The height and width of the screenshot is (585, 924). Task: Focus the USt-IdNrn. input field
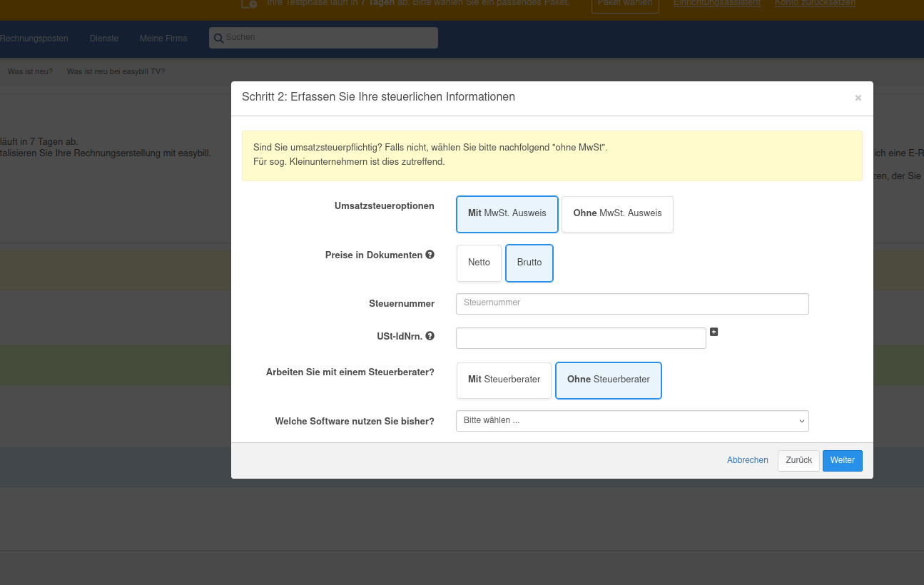[x=580, y=338]
